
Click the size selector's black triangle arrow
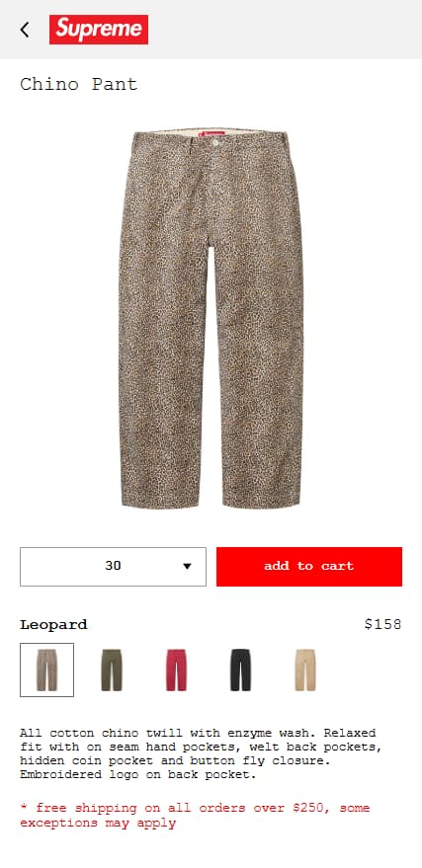tap(187, 566)
